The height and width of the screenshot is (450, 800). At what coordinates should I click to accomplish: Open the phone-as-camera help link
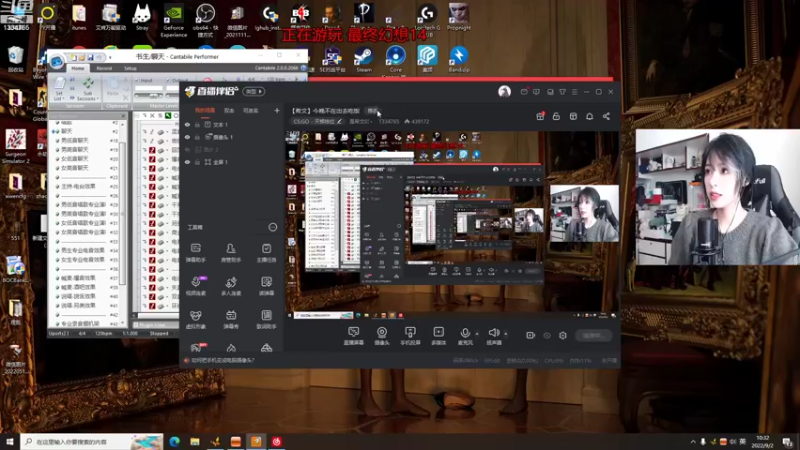[x=222, y=360]
